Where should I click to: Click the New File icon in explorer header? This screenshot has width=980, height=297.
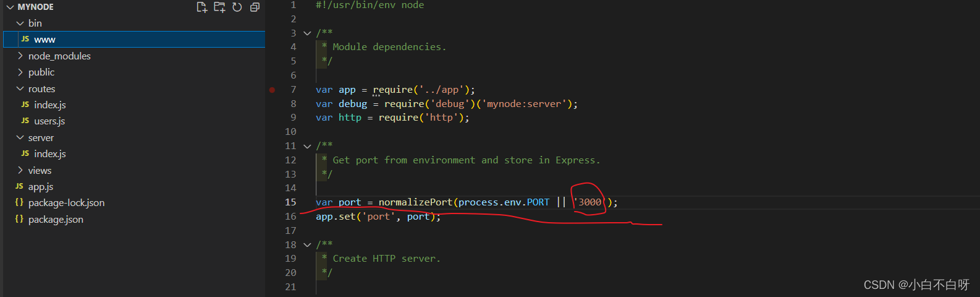tap(201, 7)
